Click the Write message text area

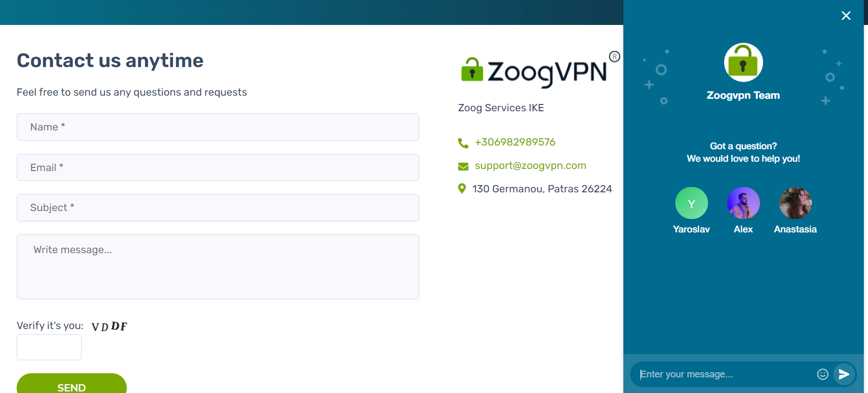[x=218, y=267]
